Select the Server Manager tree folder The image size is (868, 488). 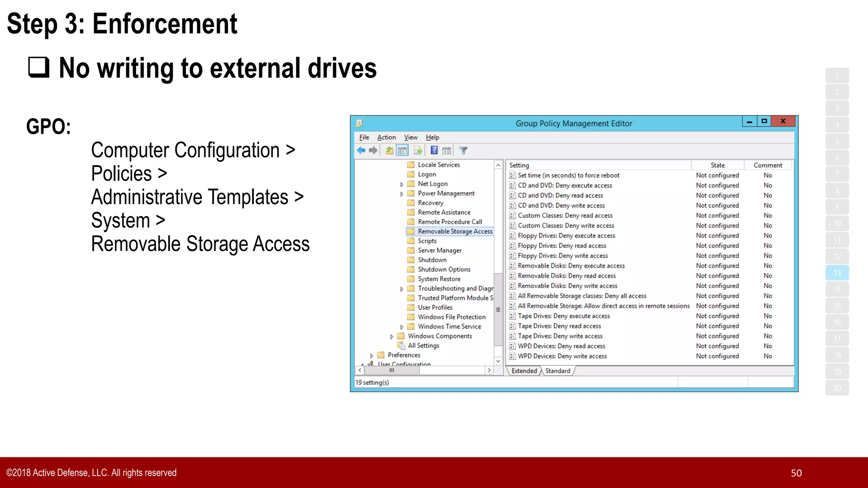pos(440,251)
